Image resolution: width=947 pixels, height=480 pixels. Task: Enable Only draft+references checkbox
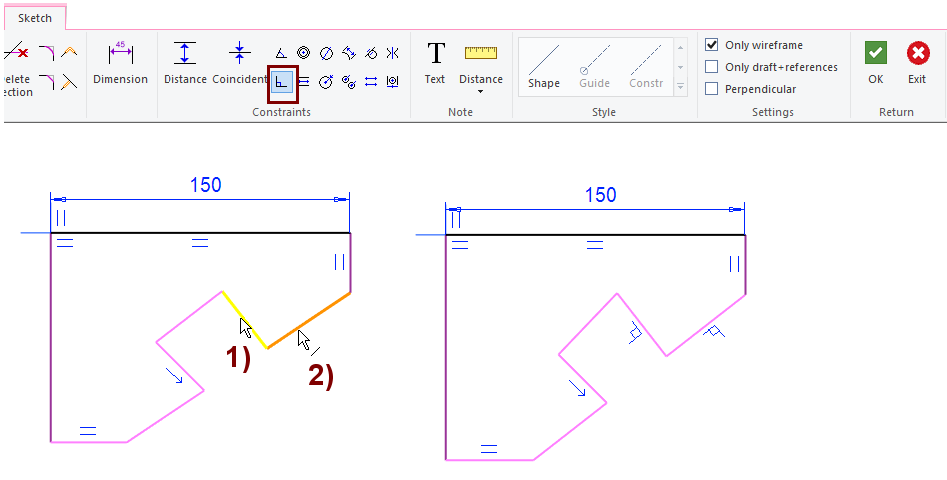click(712, 67)
